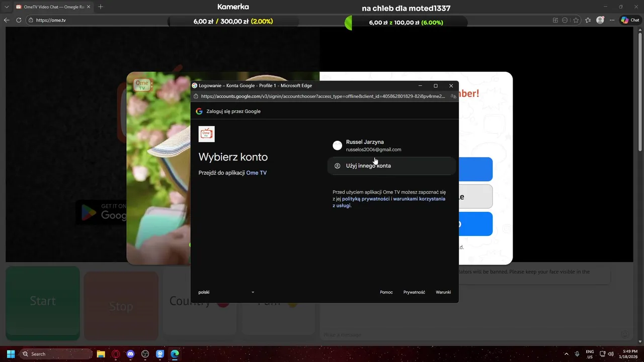Open the 'Ome TV' app link
Screen dimensions: 644x362
[x=257, y=173]
